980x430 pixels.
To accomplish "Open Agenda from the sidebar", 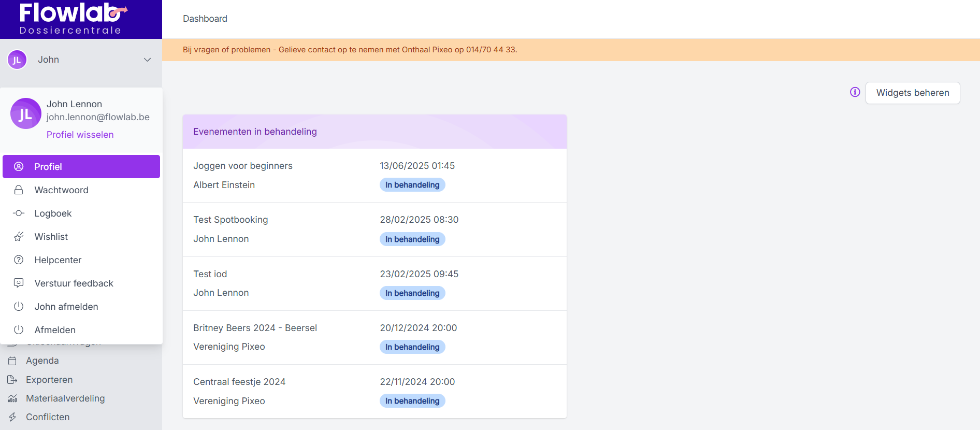I will point(42,361).
